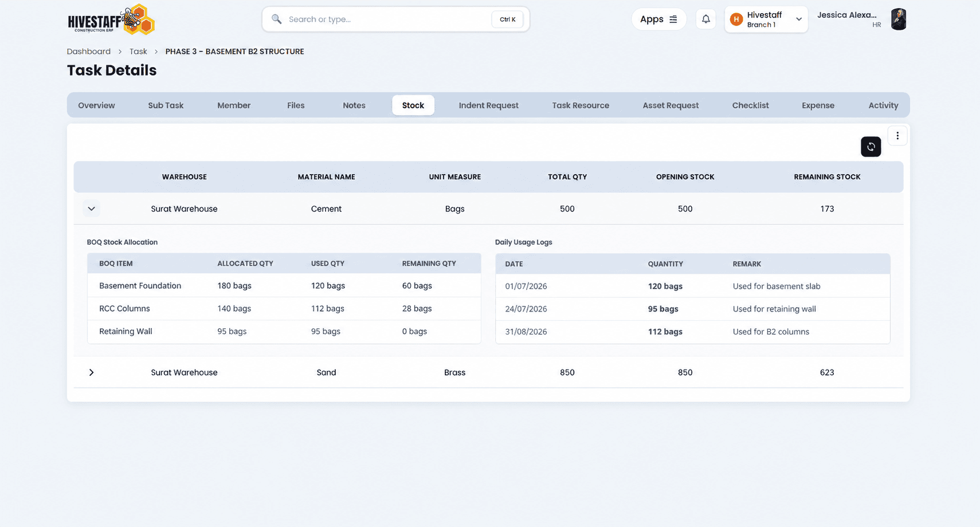The image size is (980, 527).
Task: Collapse the Cement row details
Action: click(91, 209)
